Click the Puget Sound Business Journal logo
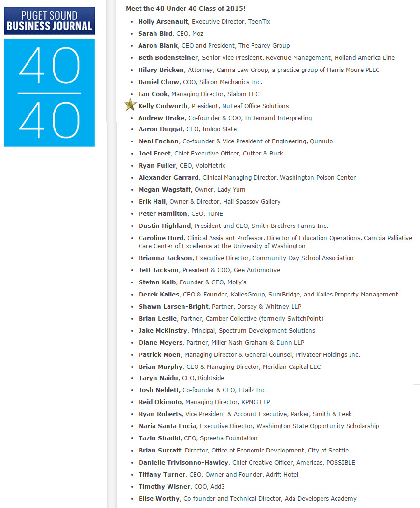420x508 pixels. 49,21
